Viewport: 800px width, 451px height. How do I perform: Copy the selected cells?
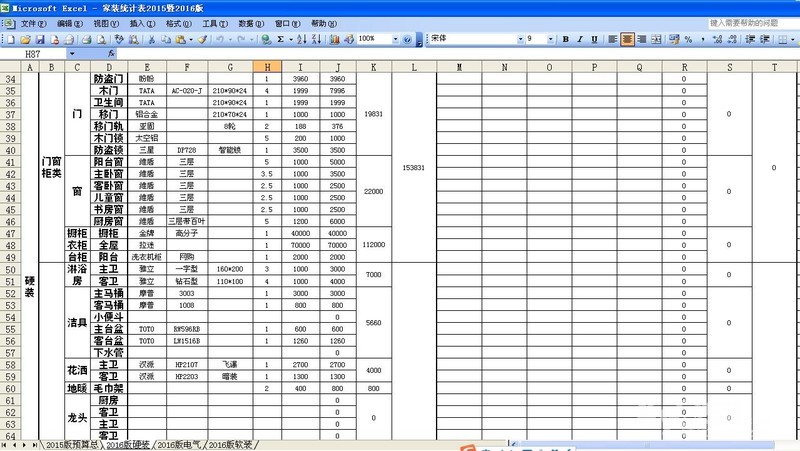[166, 39]
